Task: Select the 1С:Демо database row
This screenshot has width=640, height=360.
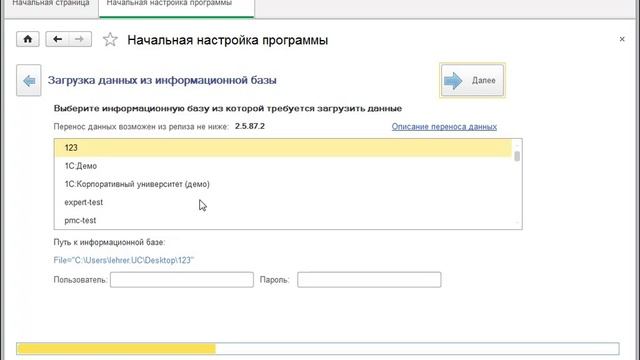Action: pos(283,166)
